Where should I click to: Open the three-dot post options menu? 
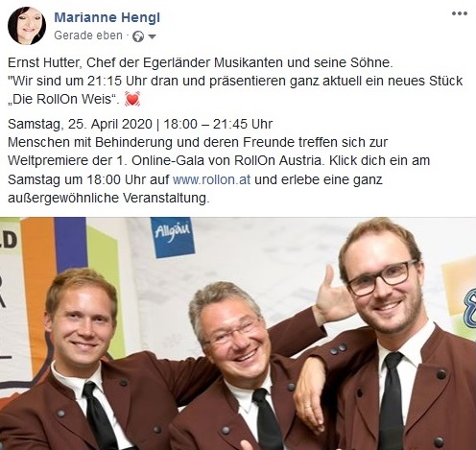point(460,13)
